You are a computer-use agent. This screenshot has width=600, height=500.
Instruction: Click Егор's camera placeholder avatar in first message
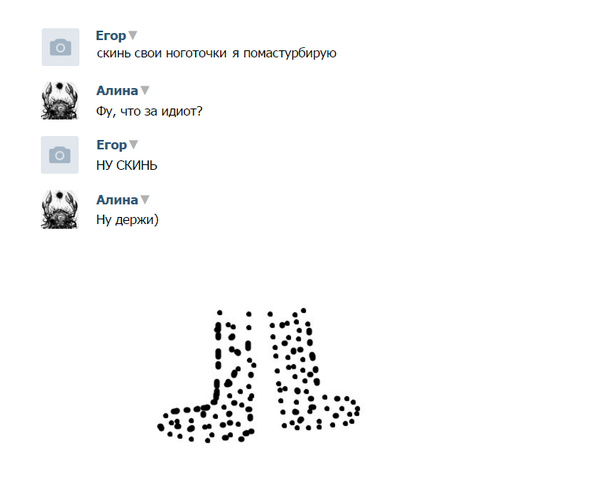(60, 47)
